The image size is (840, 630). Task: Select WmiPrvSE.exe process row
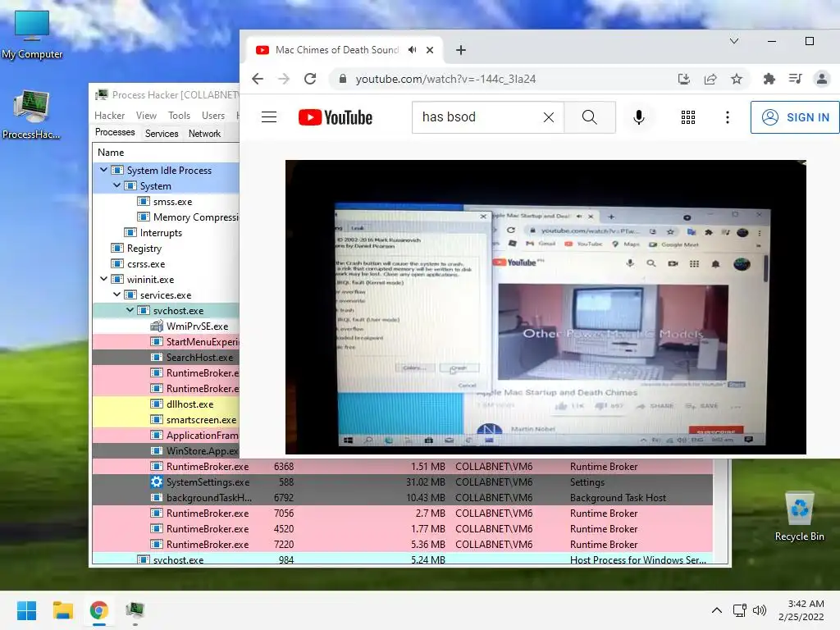point(166,326)
